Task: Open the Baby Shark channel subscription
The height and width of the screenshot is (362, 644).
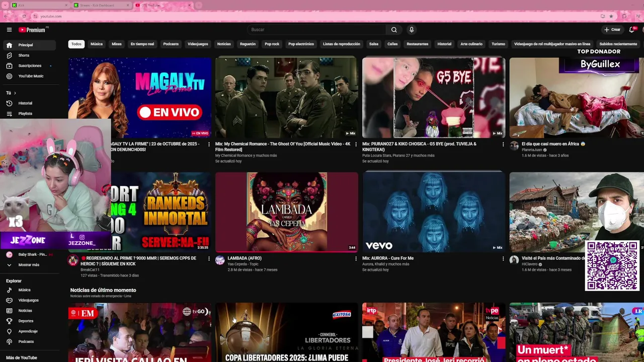Action: click(31, 254)
